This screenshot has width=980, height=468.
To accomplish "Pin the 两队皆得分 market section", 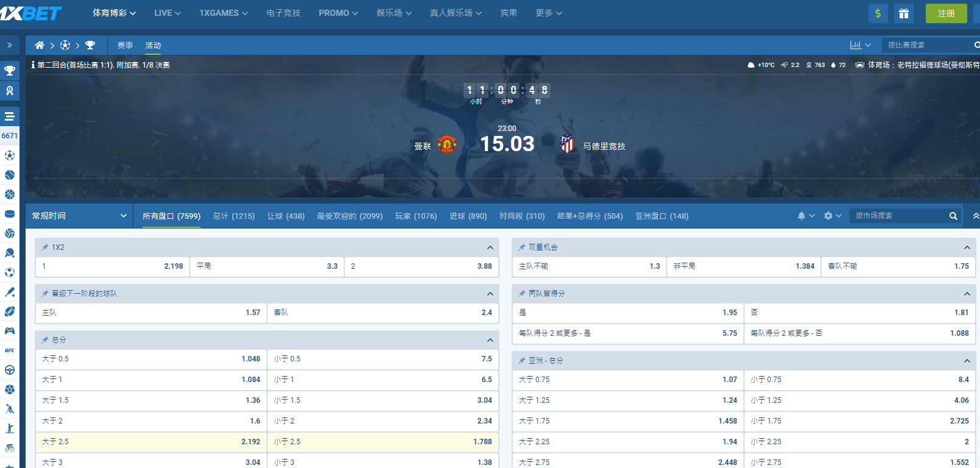I will click(x=522, y=294).
